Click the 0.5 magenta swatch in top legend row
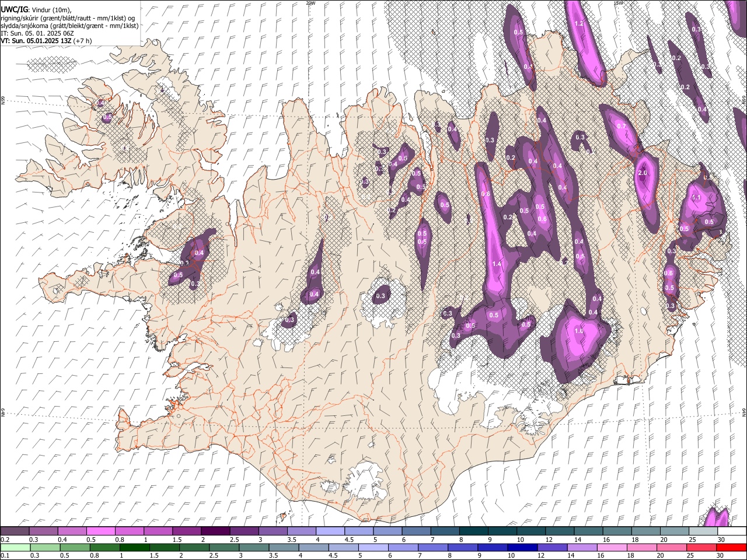 101,531
